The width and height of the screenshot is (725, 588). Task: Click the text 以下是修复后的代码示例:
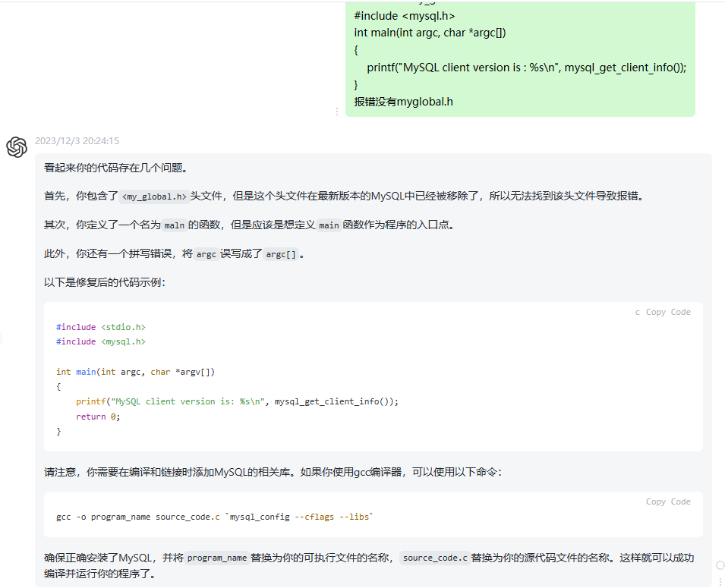coord(105,282)
